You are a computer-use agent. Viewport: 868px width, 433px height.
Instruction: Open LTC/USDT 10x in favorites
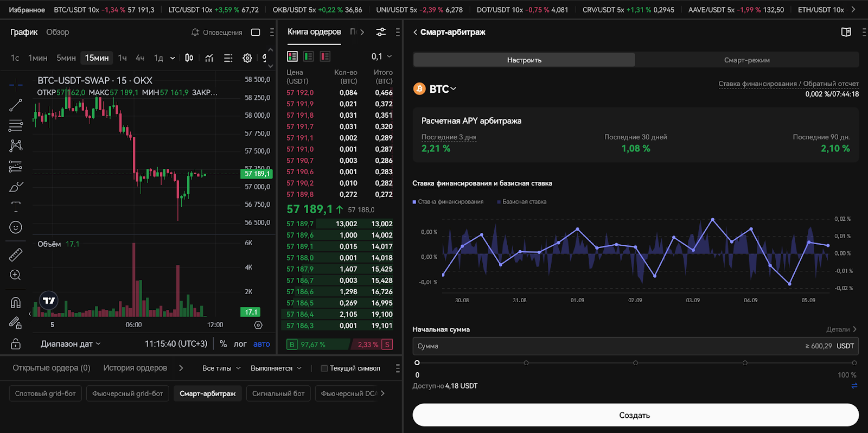pyautogui.click(x=213, y=10)
